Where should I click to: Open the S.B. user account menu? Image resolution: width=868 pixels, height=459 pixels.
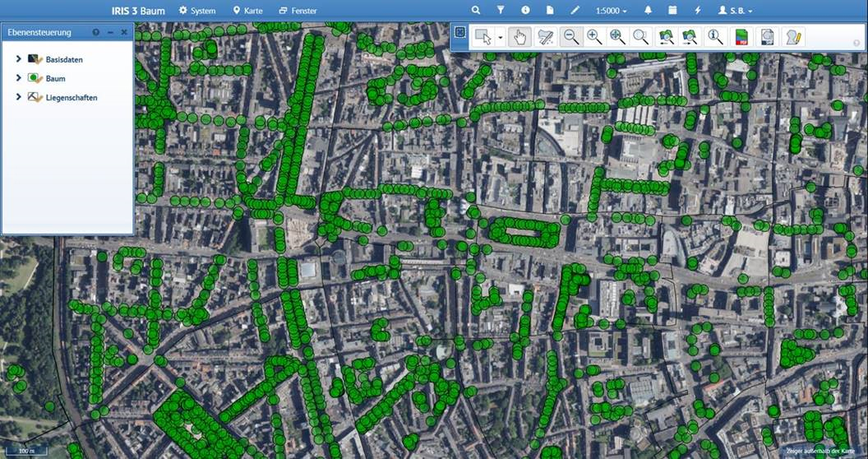735,11
